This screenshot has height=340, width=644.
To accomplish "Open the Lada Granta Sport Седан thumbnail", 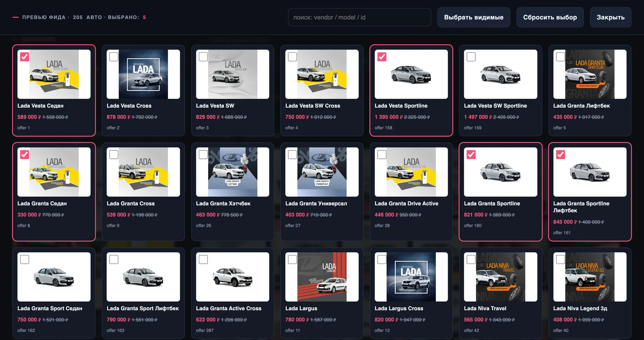I will click(x=54, y=277).
